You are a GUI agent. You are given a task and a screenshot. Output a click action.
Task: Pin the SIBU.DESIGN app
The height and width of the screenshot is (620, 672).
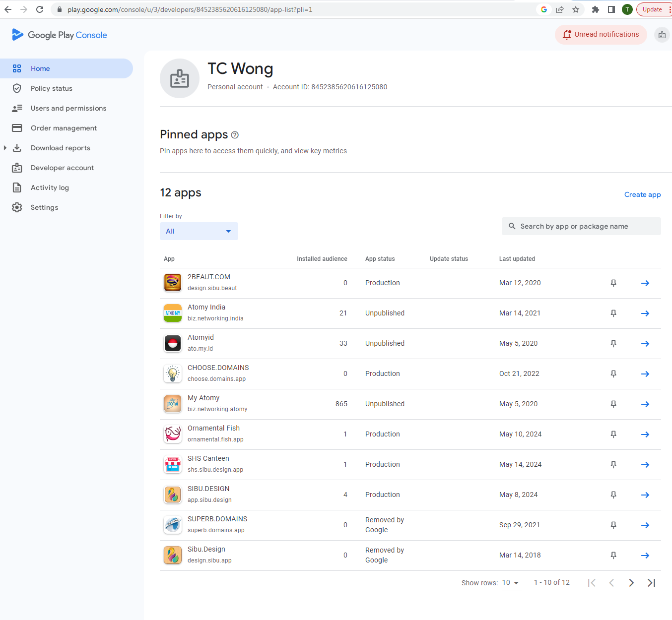pos(613,495)
